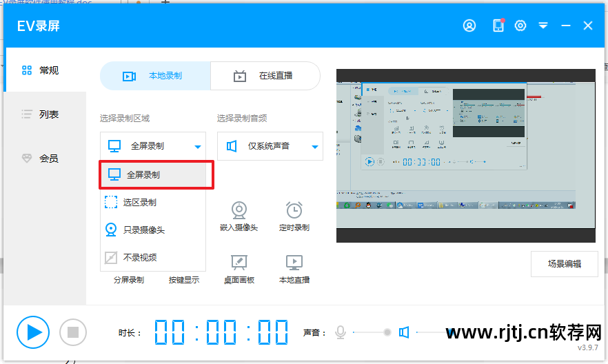Expand the 仅系统声音 audio dropdown
Viewport: 608px width, 364px height.
[x=270, y=146]
